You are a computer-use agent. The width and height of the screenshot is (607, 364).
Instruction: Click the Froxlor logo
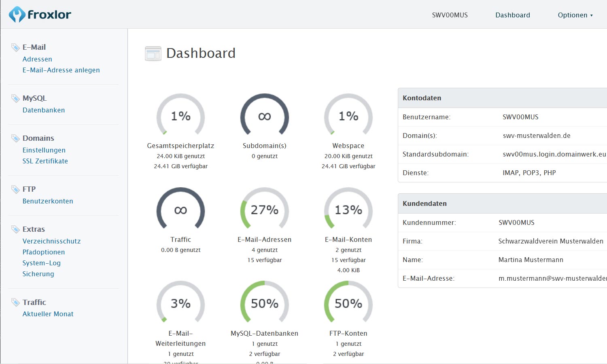coord(40,15)
